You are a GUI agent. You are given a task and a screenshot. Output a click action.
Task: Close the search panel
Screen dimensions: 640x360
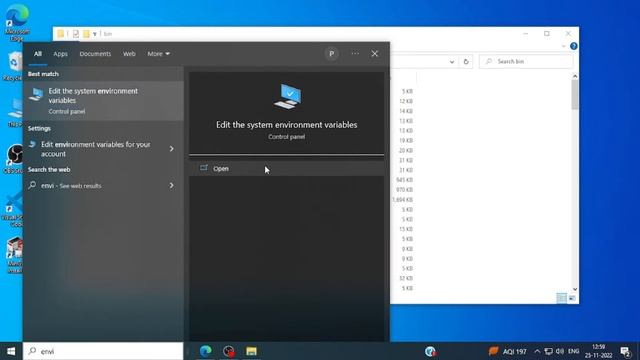[x=375, y=53]
